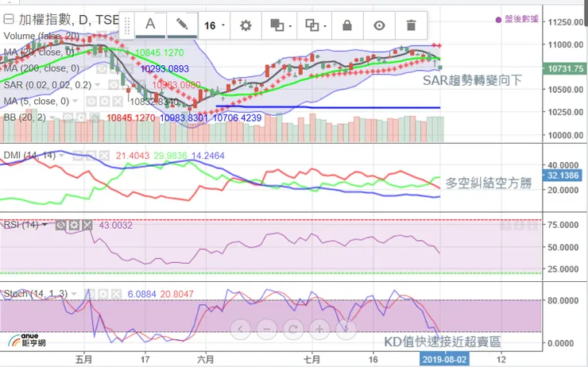Open settings for Stoch indicator
The width and height of the screenshot is (588, 367).
tap(103, 294)
